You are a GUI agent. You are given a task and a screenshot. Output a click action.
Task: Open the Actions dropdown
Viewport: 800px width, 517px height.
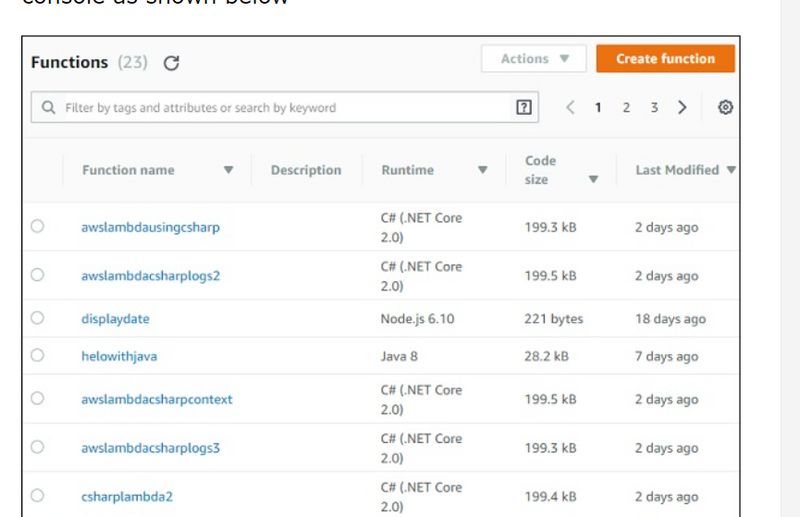(x=535, y=59)
